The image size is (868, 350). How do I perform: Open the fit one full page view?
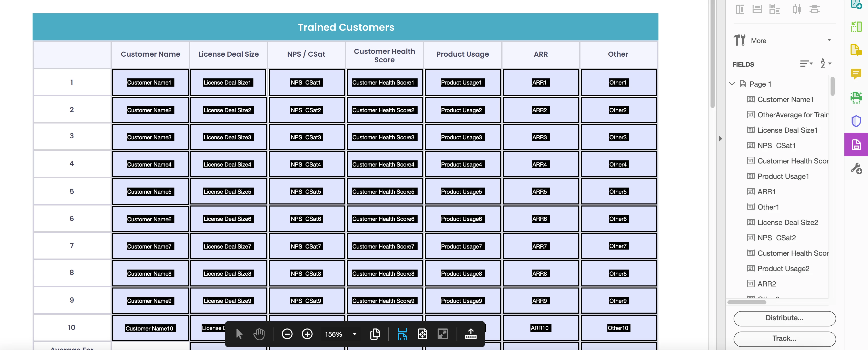422,334
